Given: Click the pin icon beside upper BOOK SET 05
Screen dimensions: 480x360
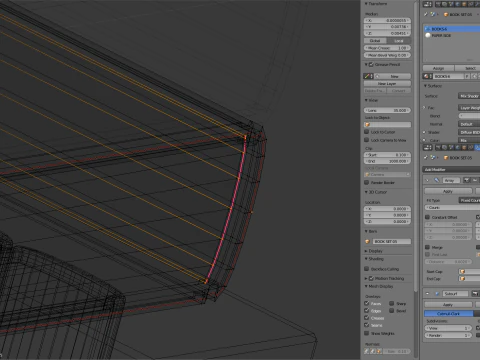Looking at the screenshot, I should 426,14.
